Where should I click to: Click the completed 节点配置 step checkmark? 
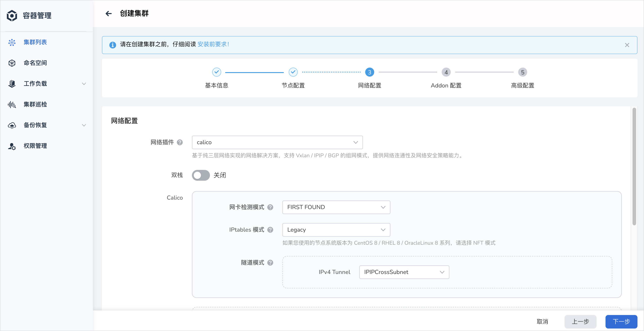click(293, 72)
